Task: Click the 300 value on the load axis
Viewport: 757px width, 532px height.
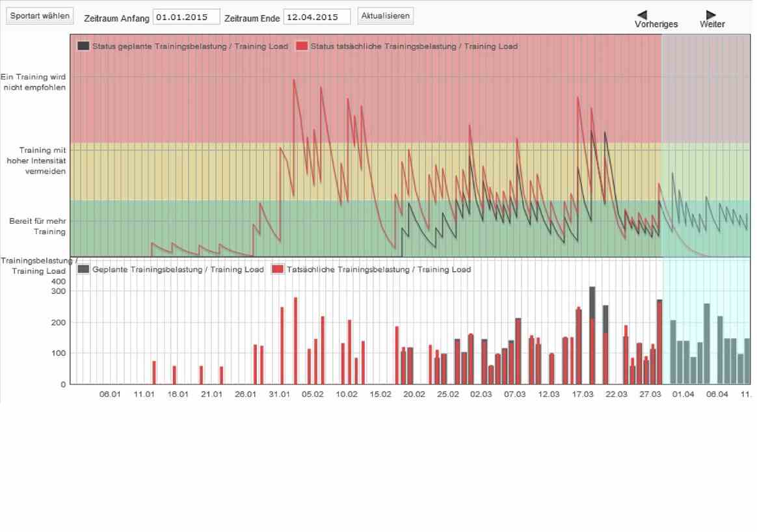Action: point(59,291)
